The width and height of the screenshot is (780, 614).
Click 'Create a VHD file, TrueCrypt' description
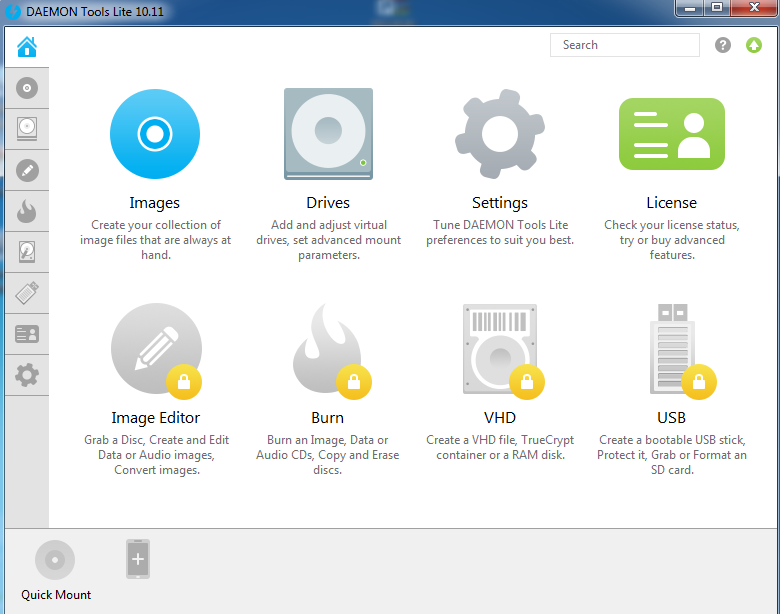click(500, 447)
